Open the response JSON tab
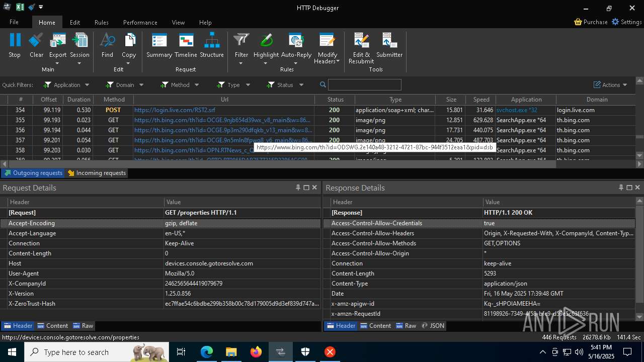 pyautogui.click(x=433, y=326)
